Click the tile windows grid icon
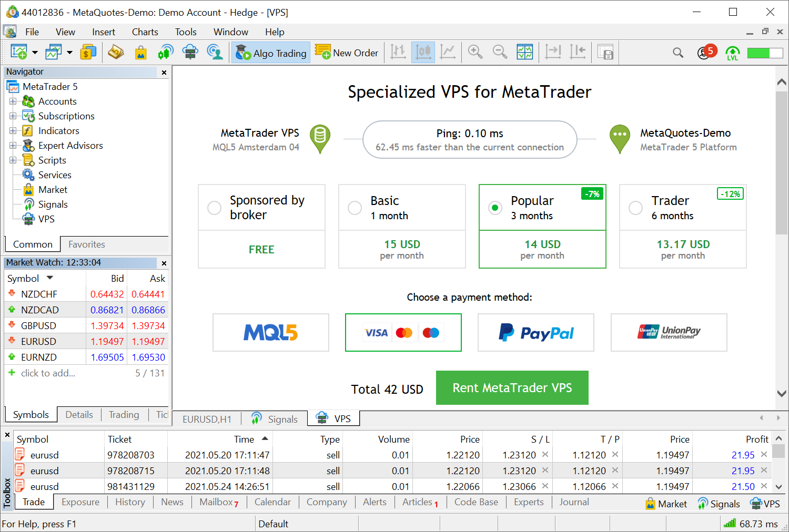Screen dimensions: 789x532 tap(524, 52)
